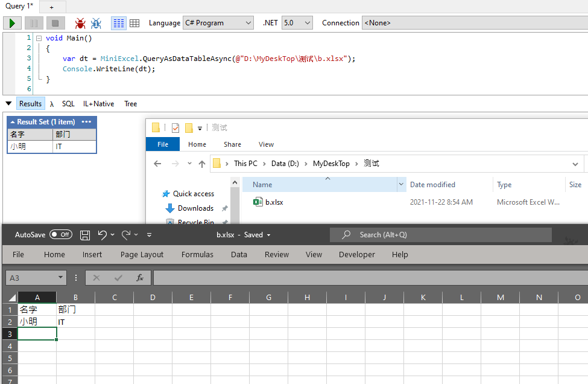The width and height of the screenshot is (588, 384).
Task: Open Insert Function using the fx icon
Action: point(140,277)
